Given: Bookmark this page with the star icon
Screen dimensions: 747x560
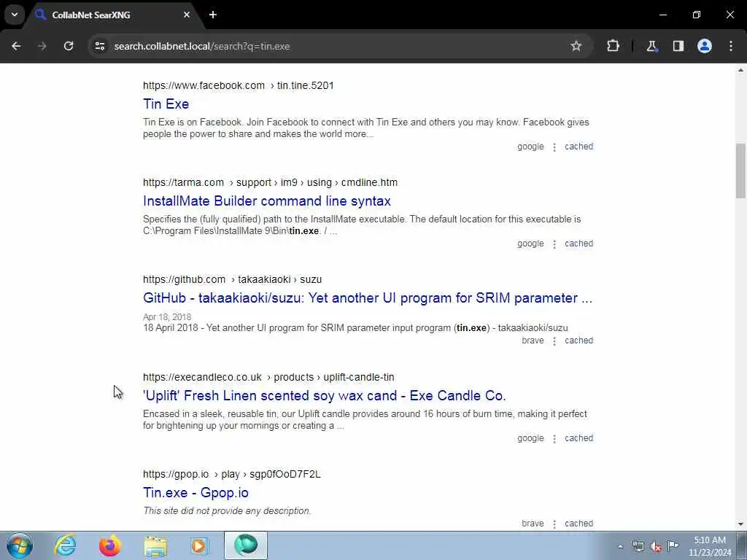Looking at the screenshot, I should coord(576,46).
